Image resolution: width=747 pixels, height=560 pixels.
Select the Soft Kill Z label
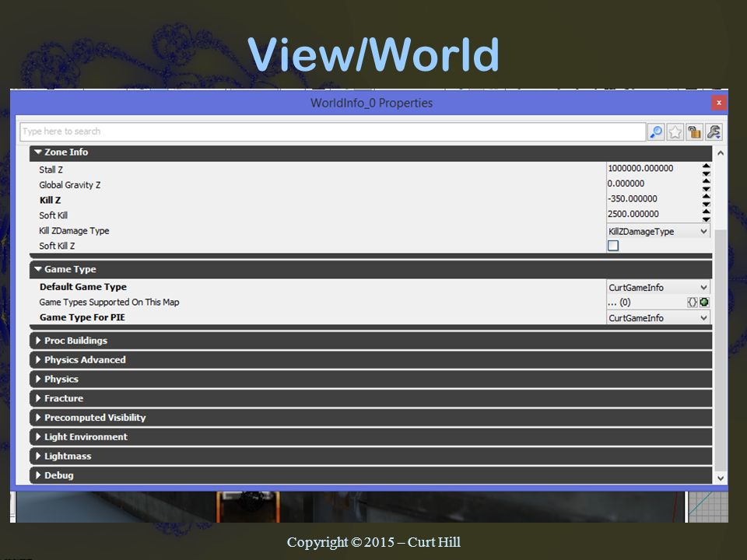pos(57,246)
